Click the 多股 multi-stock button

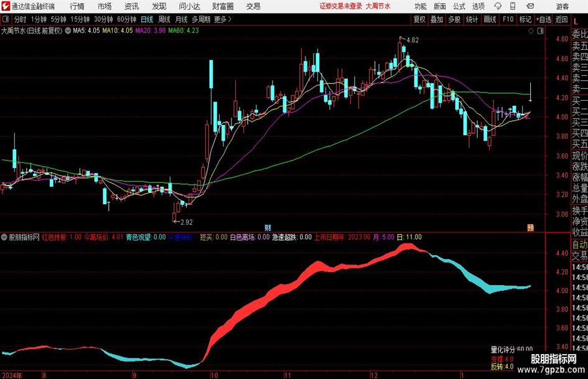point(454,19)
